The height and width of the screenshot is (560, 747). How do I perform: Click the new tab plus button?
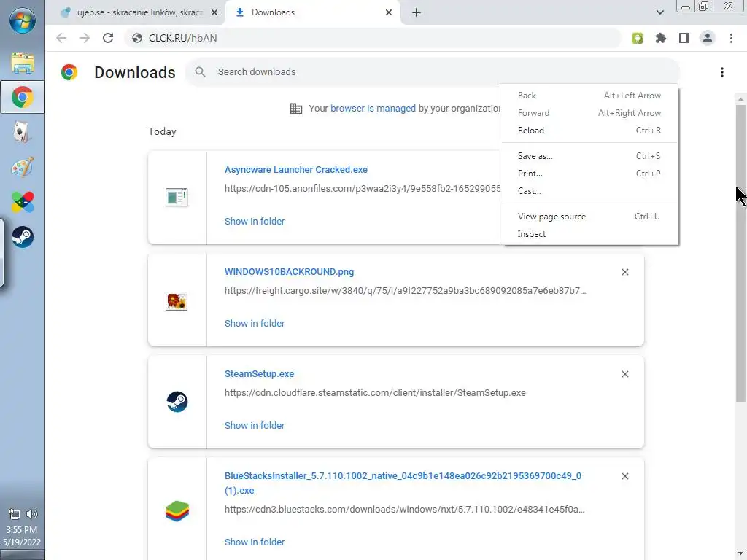click(x=417, y=12)
